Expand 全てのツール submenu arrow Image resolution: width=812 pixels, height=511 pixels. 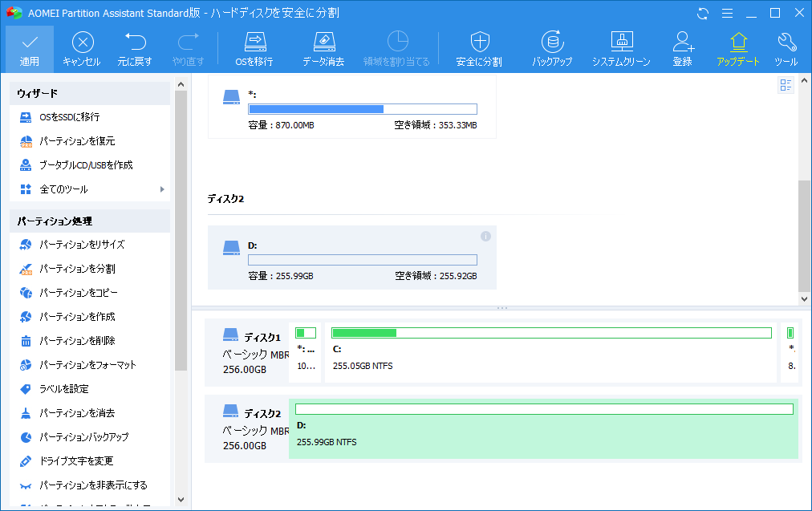point(162,189)
